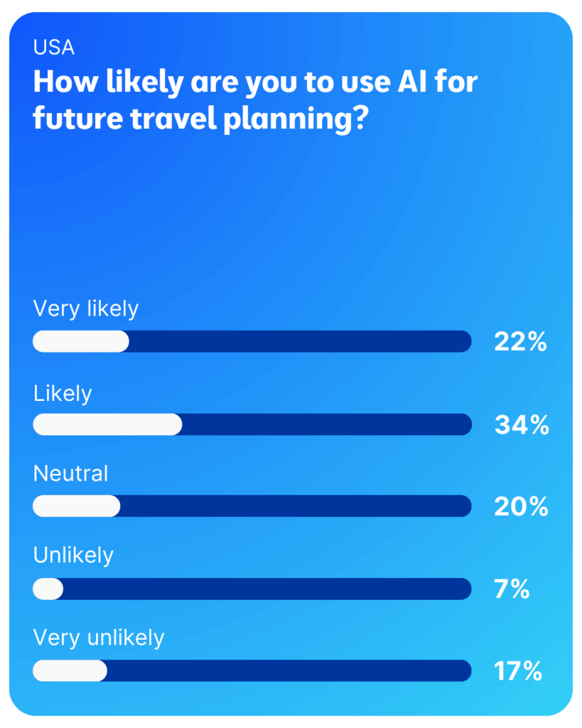Click the 'Very likely' label
The image size is (582, 728).
pos(86,309)
